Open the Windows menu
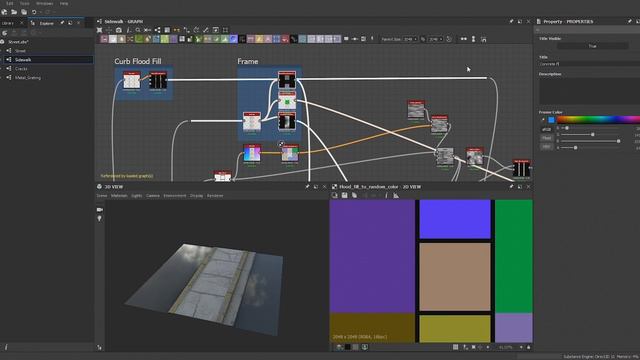This screenshot has height=360, width=640. coord(44,3)
